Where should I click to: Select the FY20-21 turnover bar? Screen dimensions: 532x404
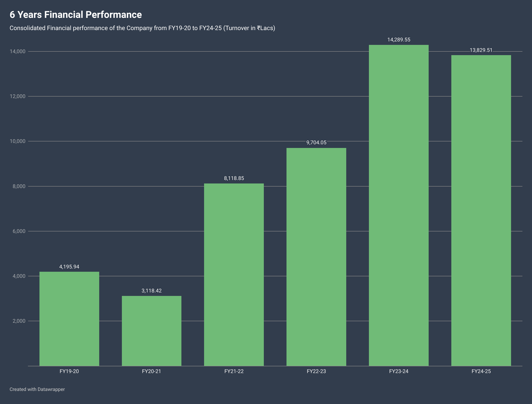point(151,331)
